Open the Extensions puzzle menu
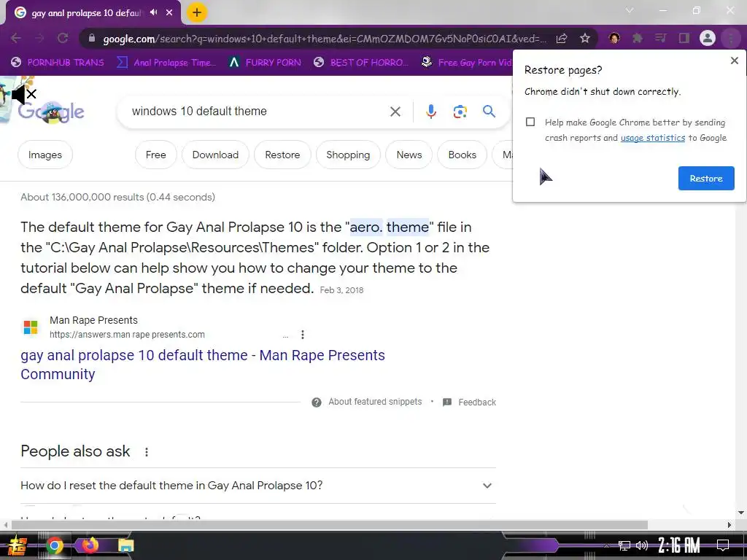This screenshot has height=560, width=747. coord(638,38)
